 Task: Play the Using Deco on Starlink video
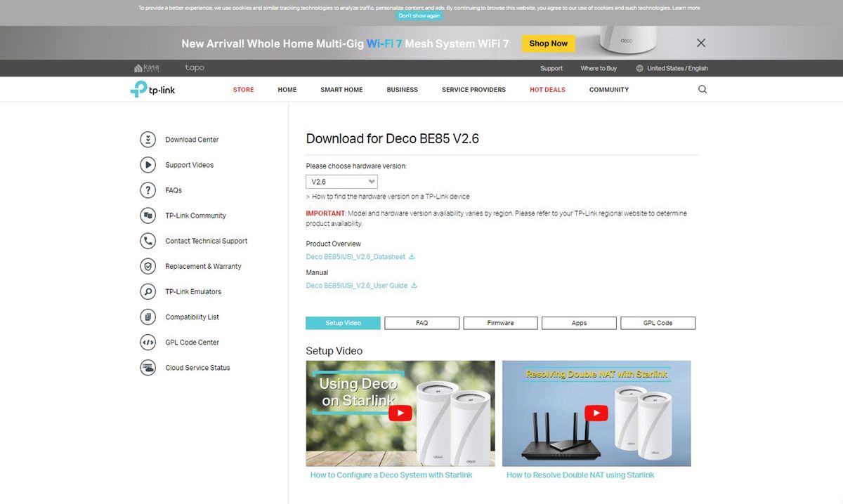coord(400,413)
